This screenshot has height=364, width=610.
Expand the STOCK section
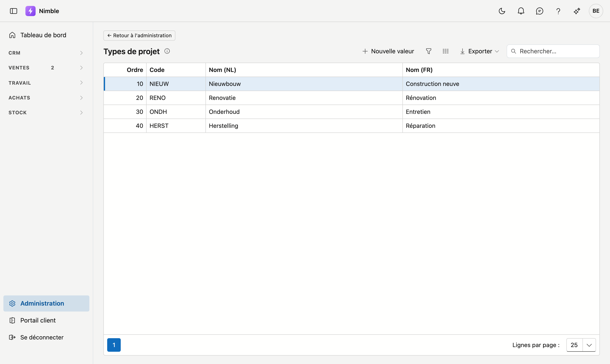(46, 113)
